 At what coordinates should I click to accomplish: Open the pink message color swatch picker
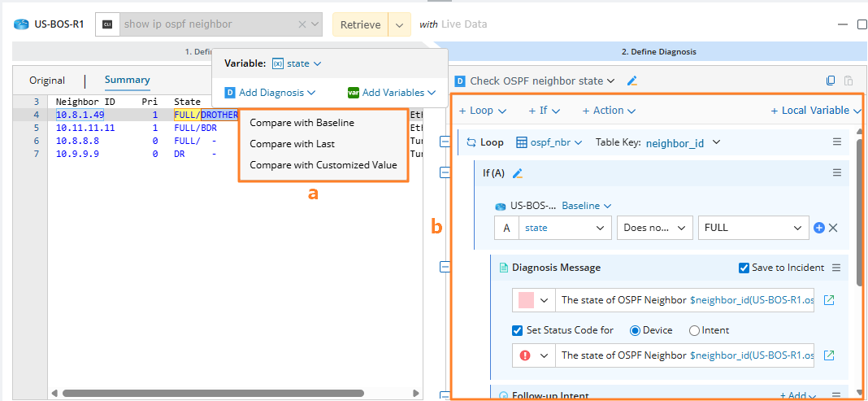pos(532,300)
